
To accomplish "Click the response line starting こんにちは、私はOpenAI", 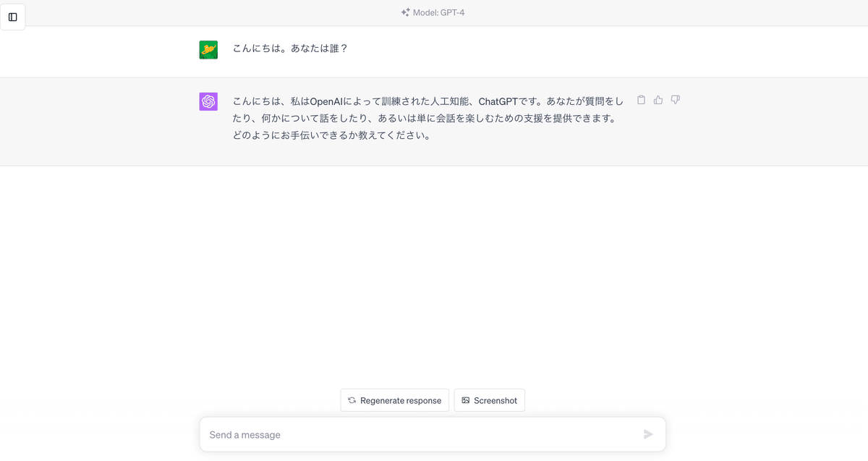I will [427, 101].
